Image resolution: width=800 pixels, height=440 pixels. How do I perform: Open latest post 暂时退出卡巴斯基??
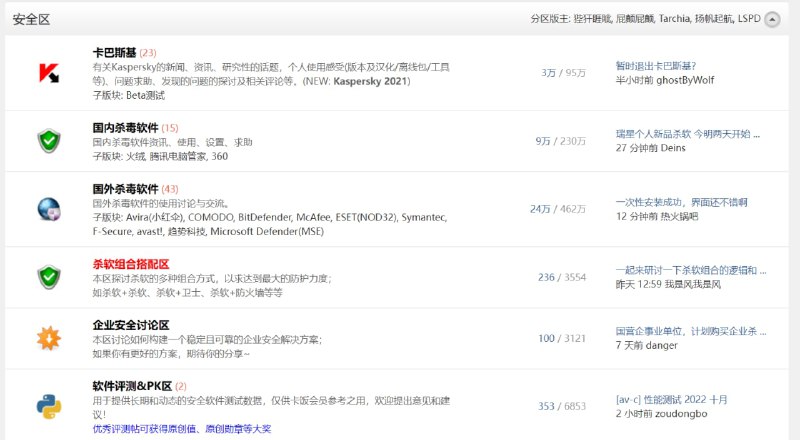(656, 66)
